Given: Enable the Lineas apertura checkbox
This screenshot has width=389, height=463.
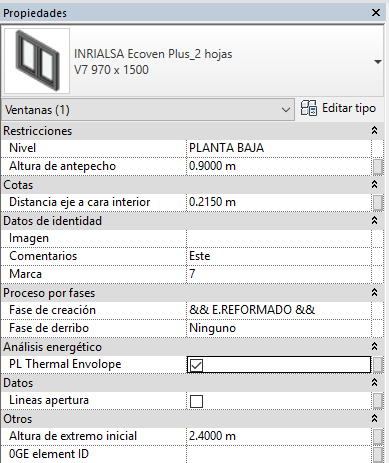Looking at the screenshot, I should 196,401.
